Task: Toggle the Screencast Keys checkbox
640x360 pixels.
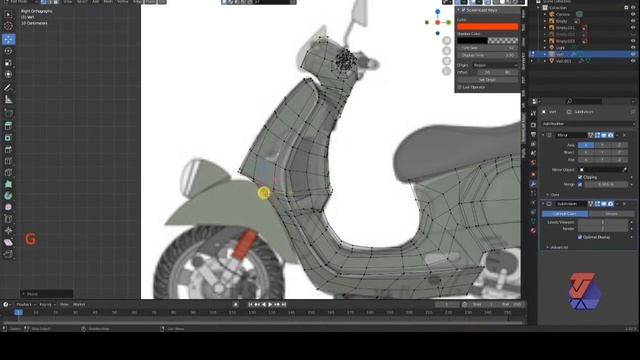Action: (463, 10)
